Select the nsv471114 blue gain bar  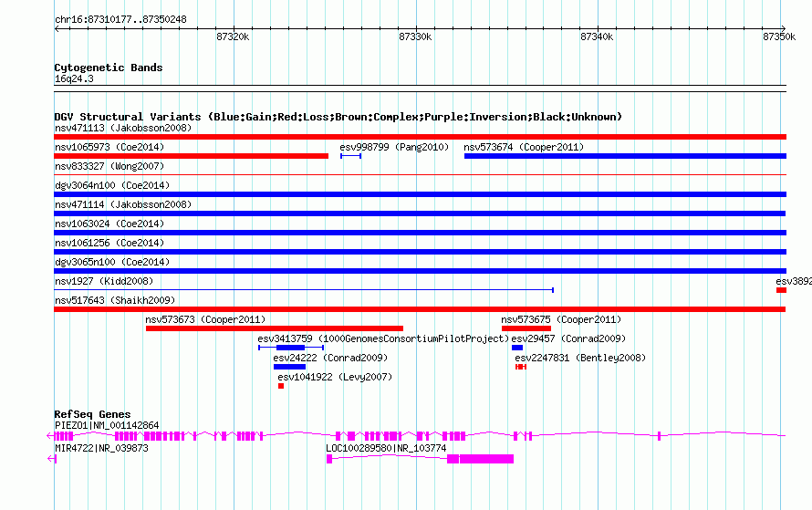pyautogui.click(x=420, y=213)
